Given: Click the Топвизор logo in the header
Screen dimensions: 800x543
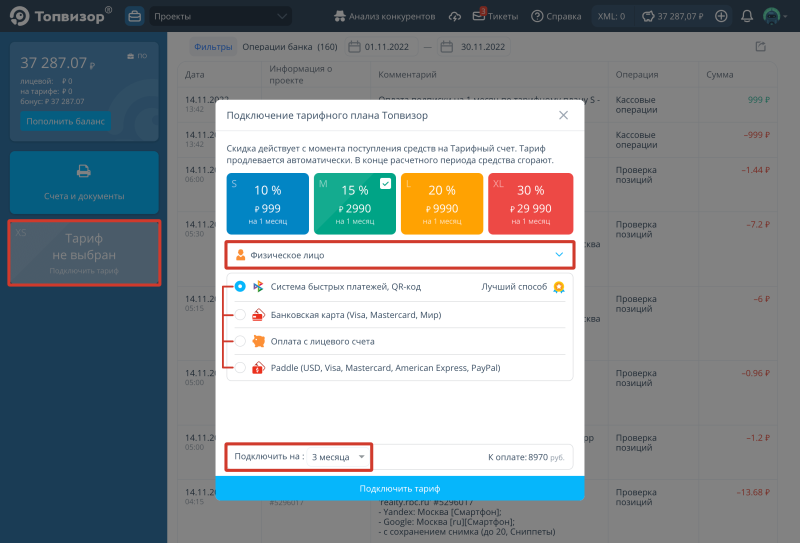Looking at the screenshot, I should (x=60, y=16).
